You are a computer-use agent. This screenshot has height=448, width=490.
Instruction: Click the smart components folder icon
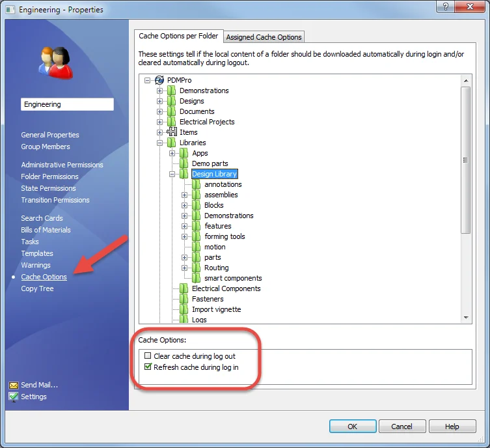197,278
